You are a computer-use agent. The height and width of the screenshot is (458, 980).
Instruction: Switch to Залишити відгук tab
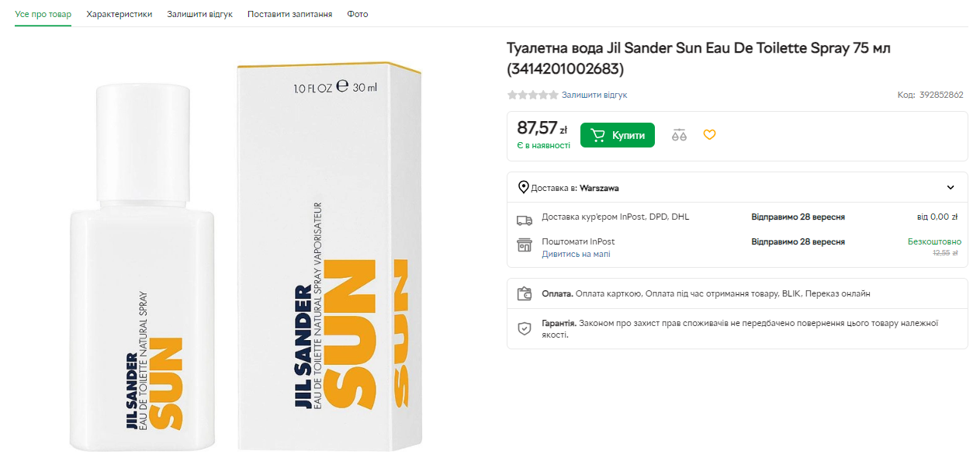click(199, 14)
